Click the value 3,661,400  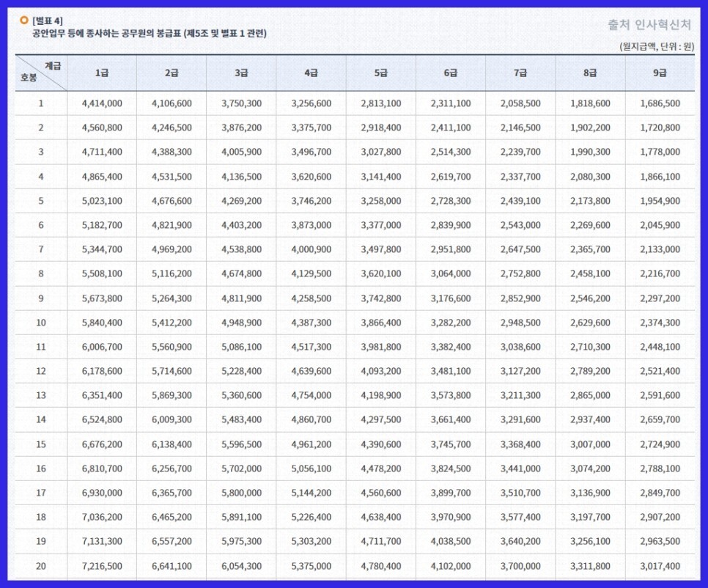point(451,419)
